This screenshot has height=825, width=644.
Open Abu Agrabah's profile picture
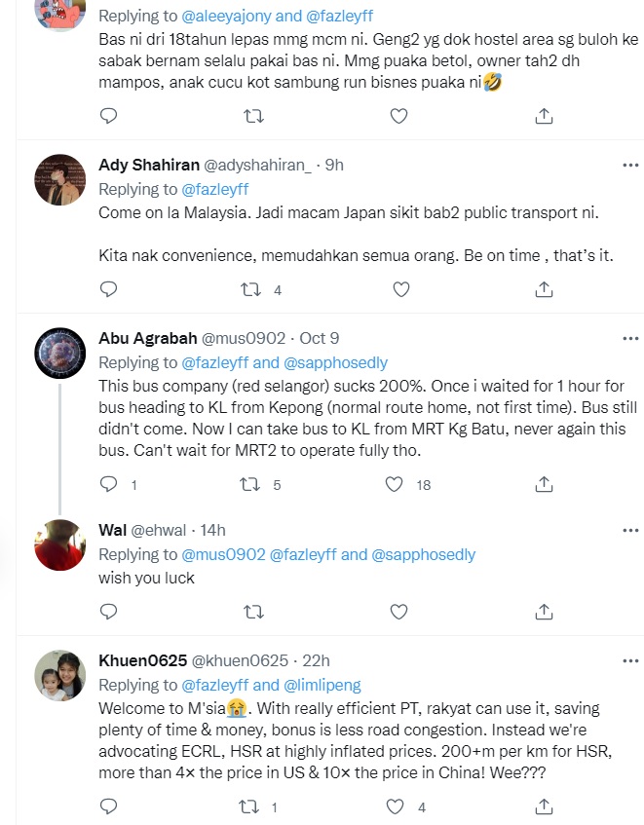(x=58, y=351)
